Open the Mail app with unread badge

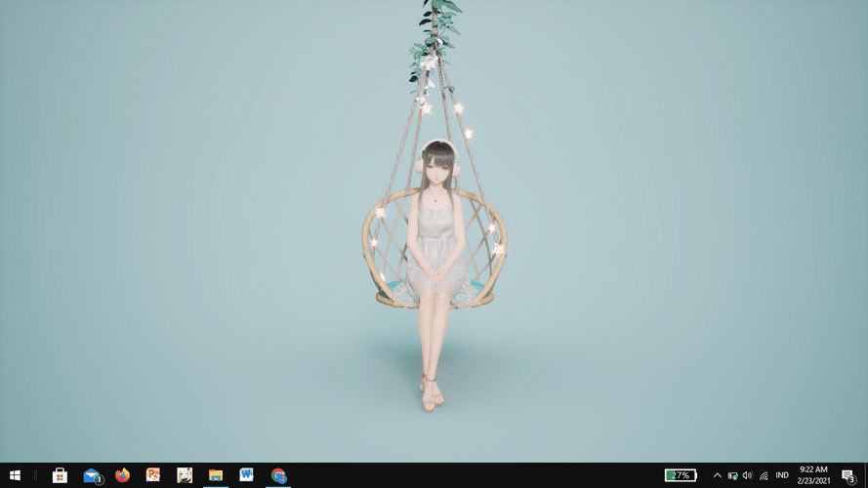click(92, 475)
